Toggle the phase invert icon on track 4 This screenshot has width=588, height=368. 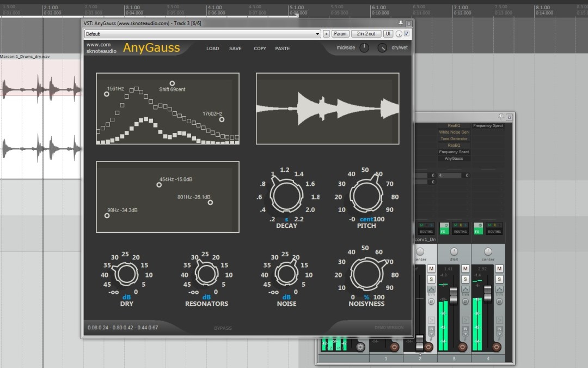click(499, 301)
